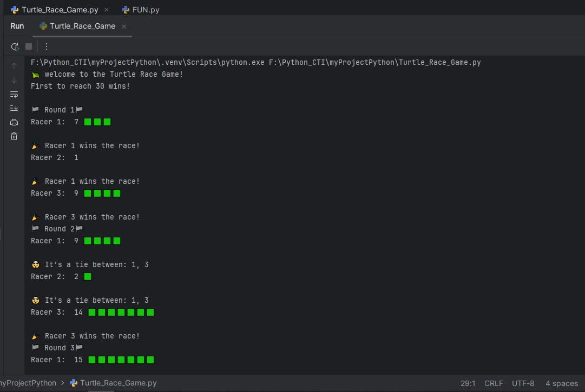Click myProjectPython in the breadcrumb bar
The image size is (585, 392).
(28, 383)
